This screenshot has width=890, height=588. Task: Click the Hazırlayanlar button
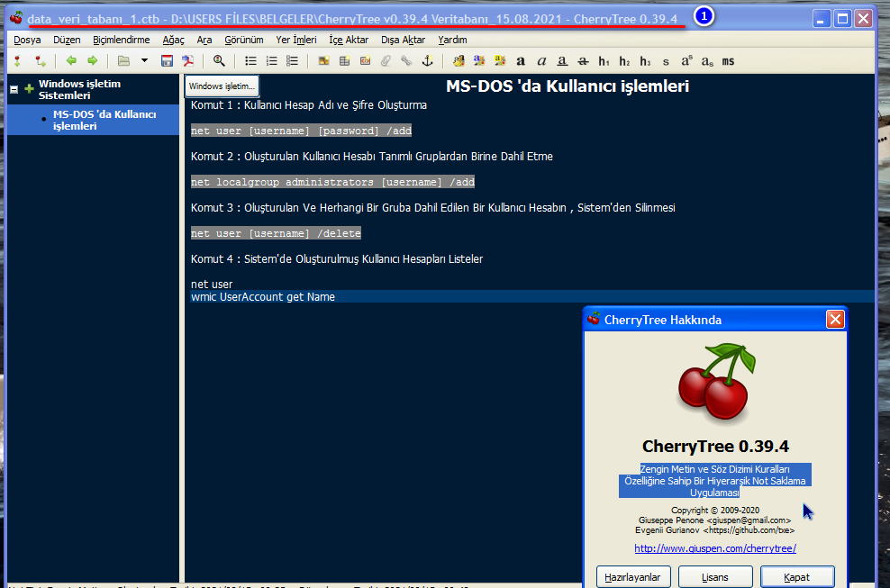point(633,576)
